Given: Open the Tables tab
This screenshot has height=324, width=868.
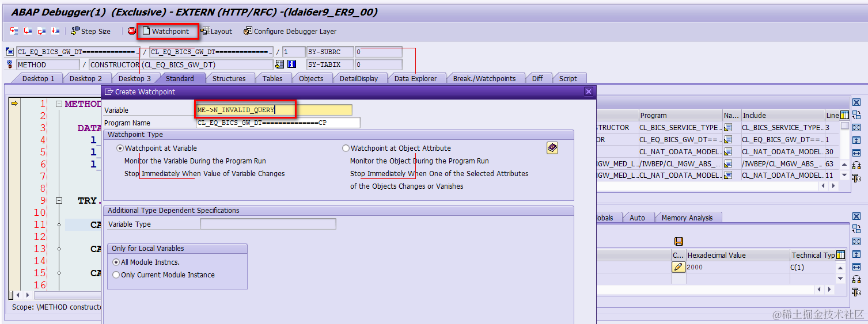Looking at the screenshot, I should (x=272, y=78).
